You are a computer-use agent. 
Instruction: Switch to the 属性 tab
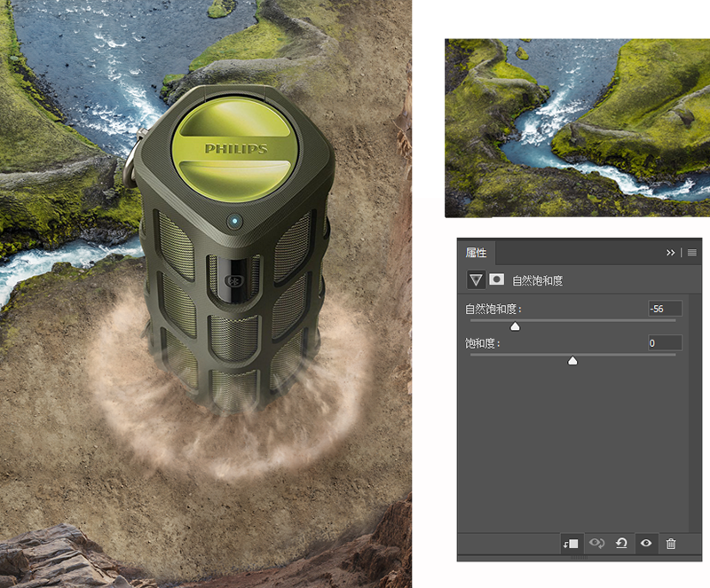click(476, 253)
